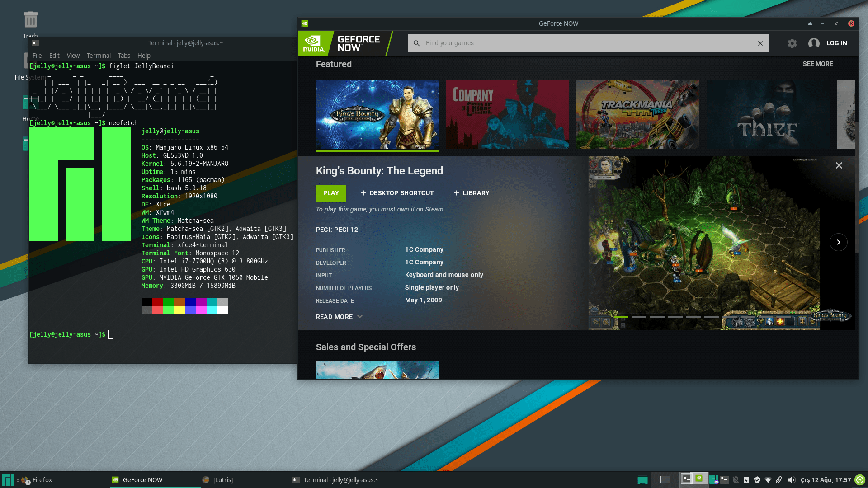This screenshot has width=868, height=488.
Task: Click SEE MORE for Featured games
Action: pos(817,64)
